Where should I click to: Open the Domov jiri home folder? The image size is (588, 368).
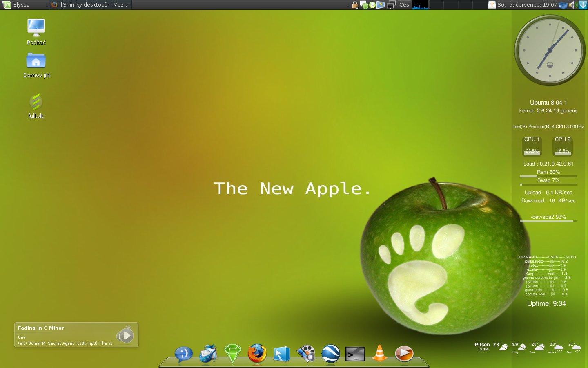pos(36,65)
